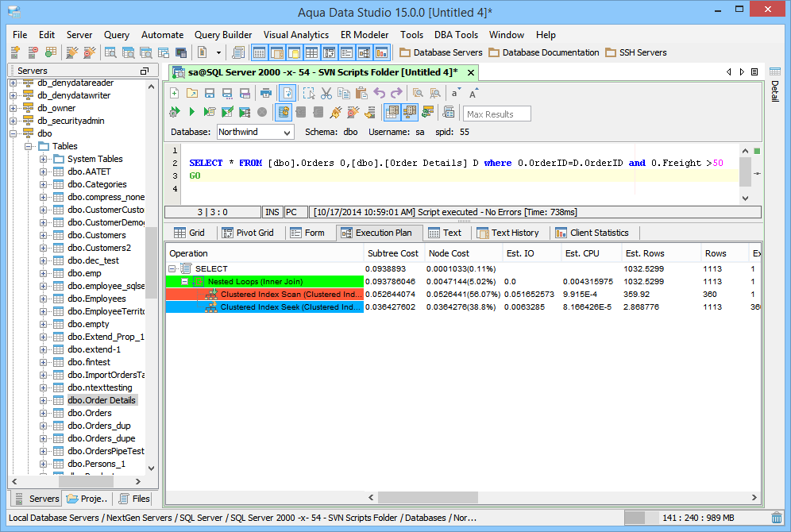
Task: Toggle the bar chart view button in main toolbar
Action: point(381,52)
